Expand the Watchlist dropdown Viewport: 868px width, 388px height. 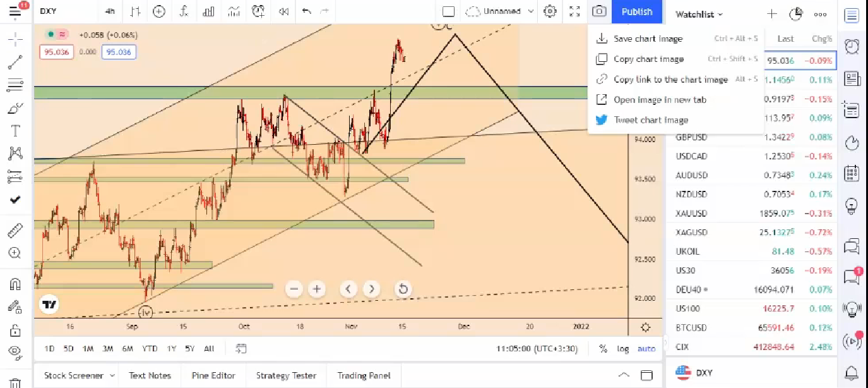(x=699, y=14)
